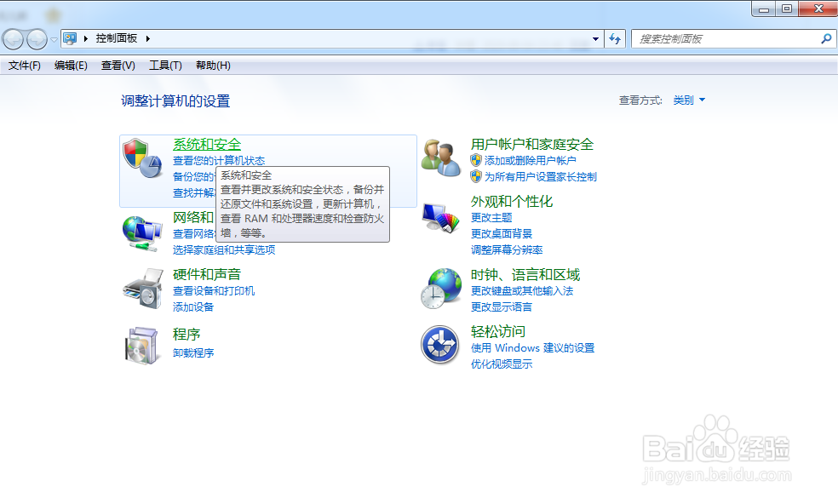The height and width of the screenshot is (504, 838).
Task: Click the back navigation button
Action: click(x=12, y=38)
